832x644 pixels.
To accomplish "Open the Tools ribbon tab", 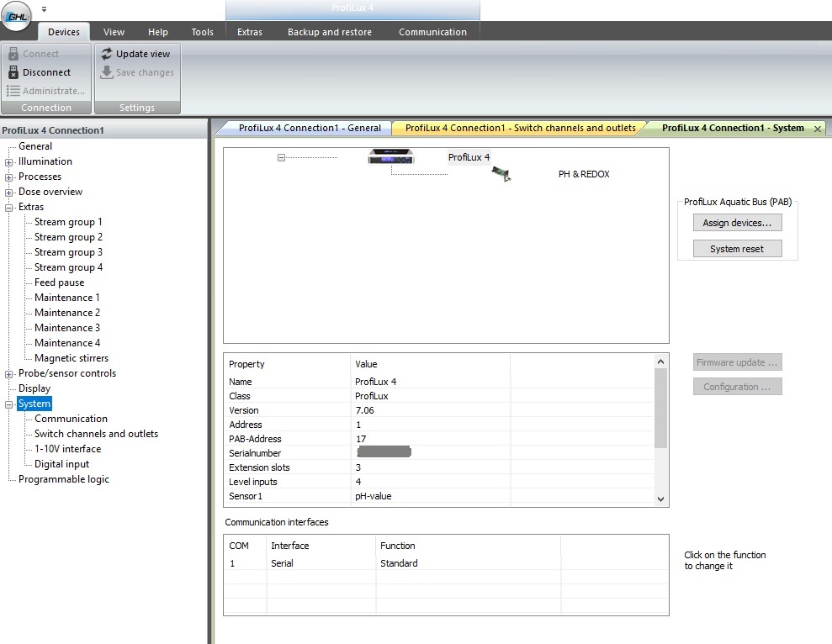I will 202,32.
